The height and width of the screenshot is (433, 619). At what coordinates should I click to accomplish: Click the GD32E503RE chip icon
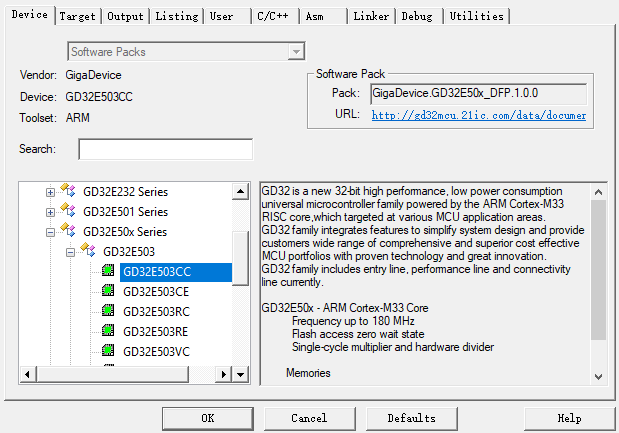pos(108,330)
